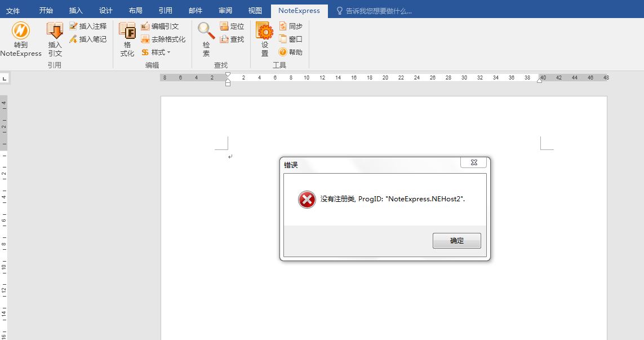The width and height of the screenshot is (644, 340).
Task: Select 查找 find reference
Action: coord(232,39)
